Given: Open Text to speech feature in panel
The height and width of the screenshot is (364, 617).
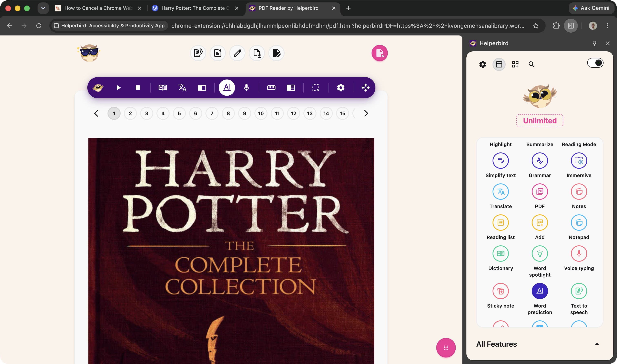Looking at the screenshot, I should click(579, 291).
